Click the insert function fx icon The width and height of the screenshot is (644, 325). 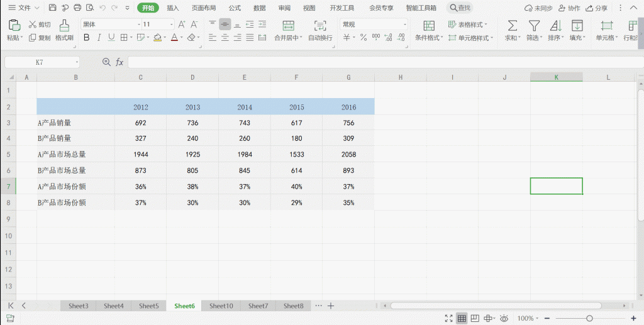click(x=119, y=62)
